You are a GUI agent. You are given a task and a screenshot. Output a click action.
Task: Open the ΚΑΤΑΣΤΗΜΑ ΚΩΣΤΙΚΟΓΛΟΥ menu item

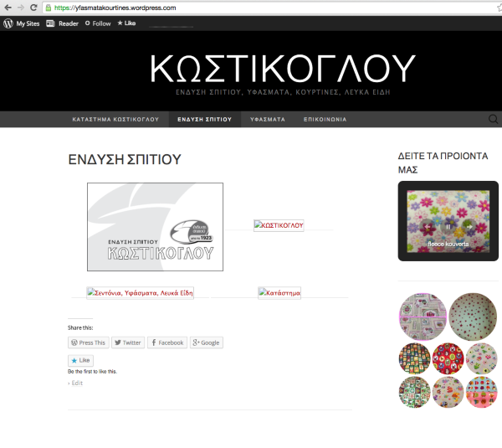click(115, 119)
